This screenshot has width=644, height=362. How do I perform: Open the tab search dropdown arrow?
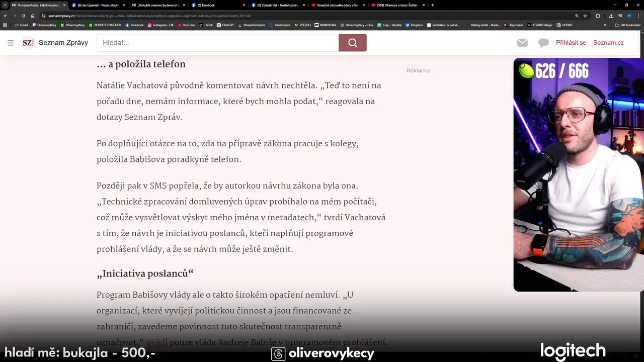point(5,5)
